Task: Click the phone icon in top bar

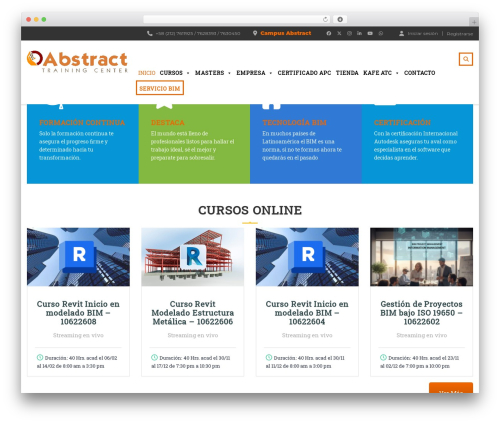Action: [x=150, y=33]
